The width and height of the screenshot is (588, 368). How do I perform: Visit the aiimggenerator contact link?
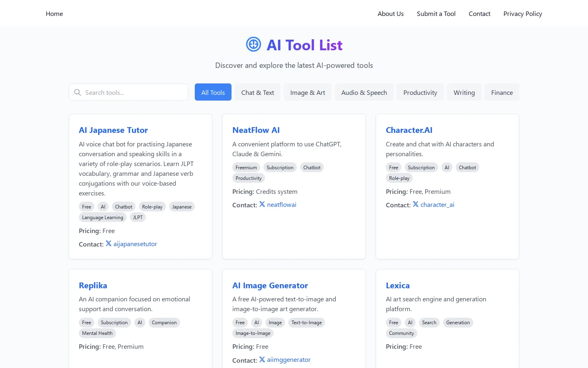pyautogui.click(x=289, y=360)
